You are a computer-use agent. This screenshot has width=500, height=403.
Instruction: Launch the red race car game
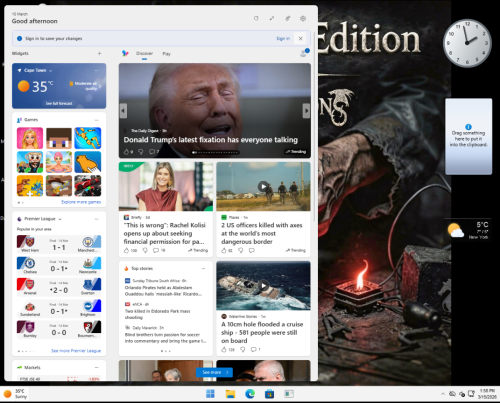pyautogui.click(x=88, y=186)
